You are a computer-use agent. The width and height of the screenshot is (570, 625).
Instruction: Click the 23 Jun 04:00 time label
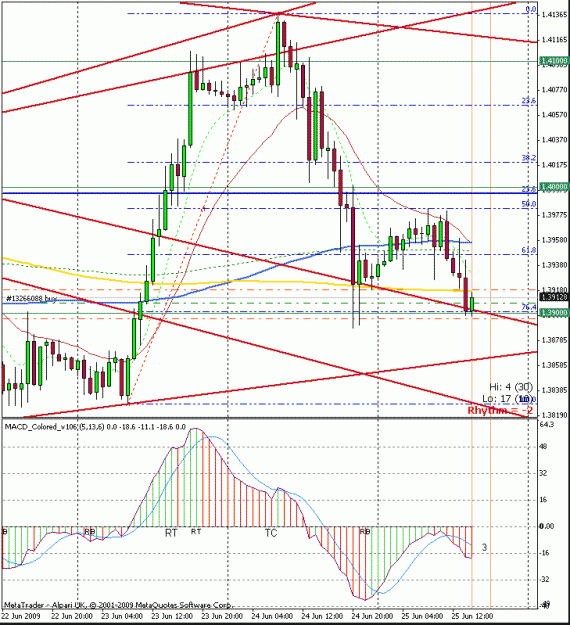click(x=122, y=616)
